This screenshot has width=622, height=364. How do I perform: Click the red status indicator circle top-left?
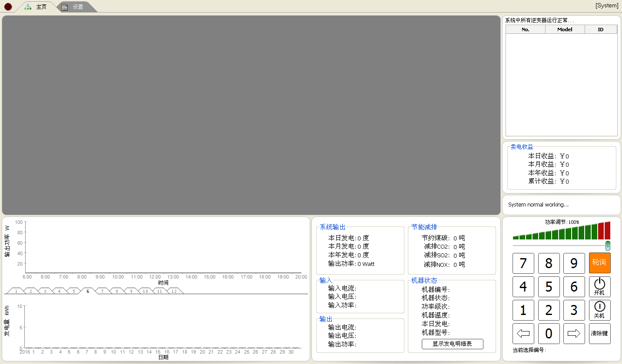coord(8,6)
